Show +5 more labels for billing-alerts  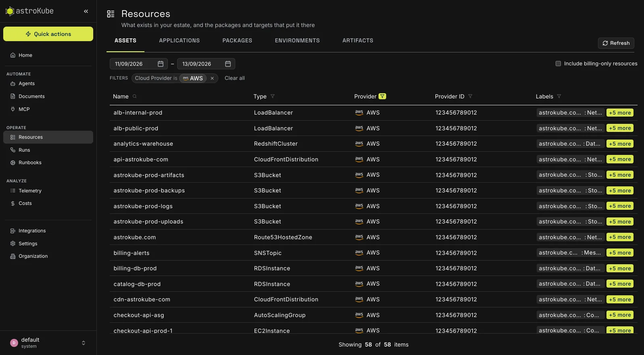[620, 253]
